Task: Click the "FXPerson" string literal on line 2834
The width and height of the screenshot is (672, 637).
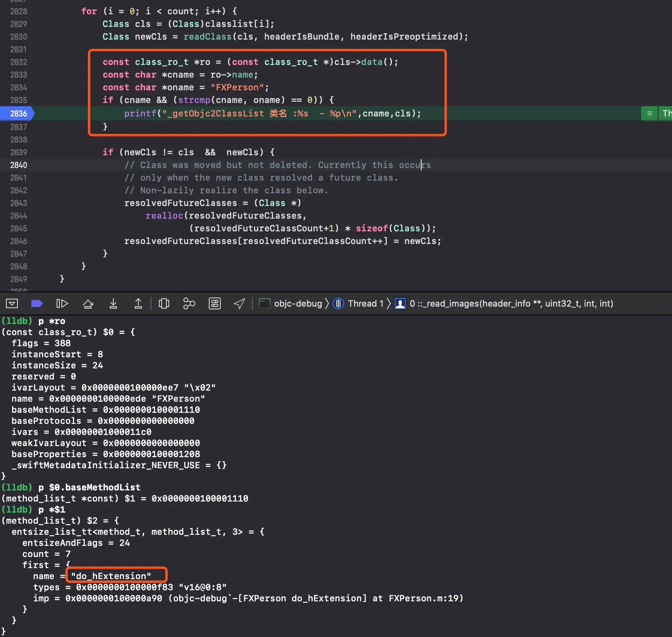Action: tap(237, 88)
